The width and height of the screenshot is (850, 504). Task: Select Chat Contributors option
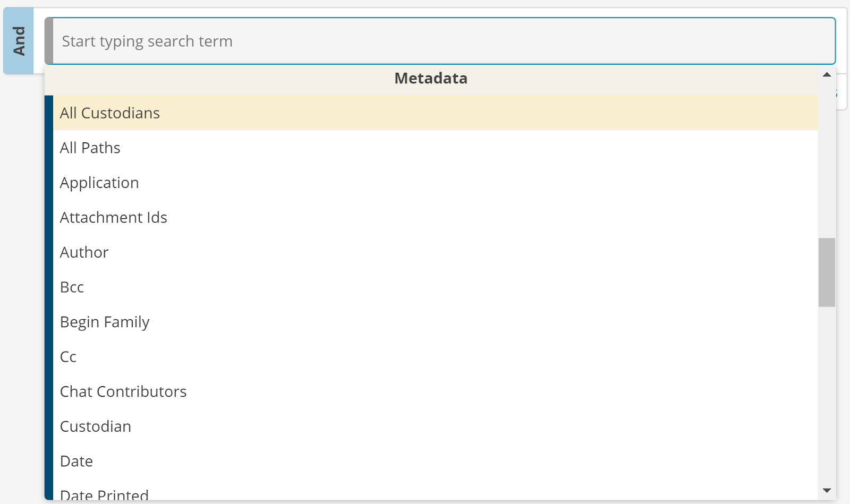click(x=435, y=391)
